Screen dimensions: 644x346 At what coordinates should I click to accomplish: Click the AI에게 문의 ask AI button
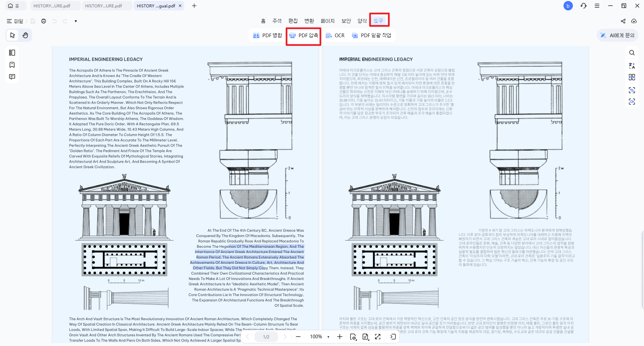click(617, 35)
